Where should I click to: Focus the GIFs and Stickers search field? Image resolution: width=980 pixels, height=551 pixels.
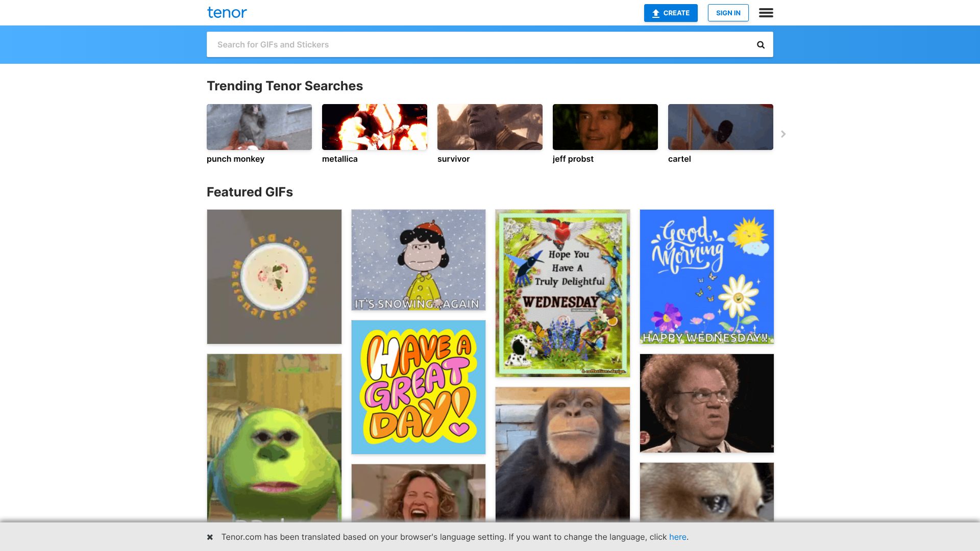point(480,45)
